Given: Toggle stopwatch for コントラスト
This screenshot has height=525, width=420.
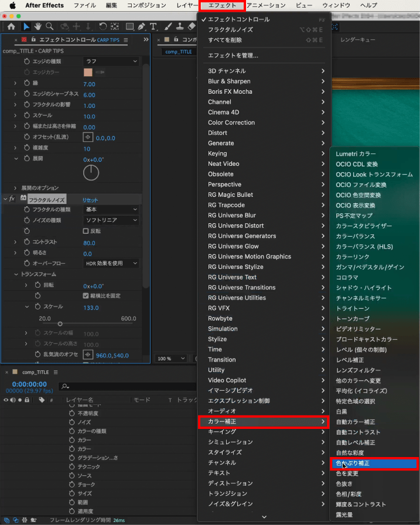Looking at the screenshot, I should pyautogui.click(x=27, y=242).
